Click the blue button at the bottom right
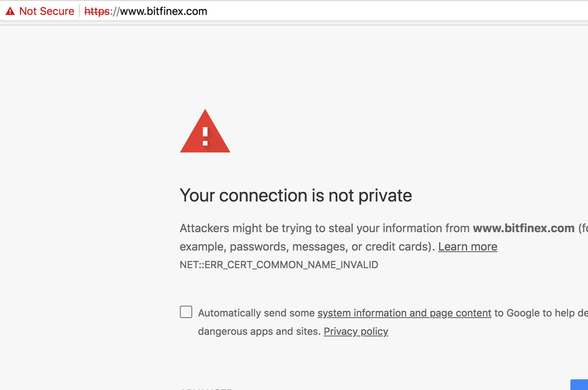Viewport: 588px width, 390px height. tap(580, 385)
